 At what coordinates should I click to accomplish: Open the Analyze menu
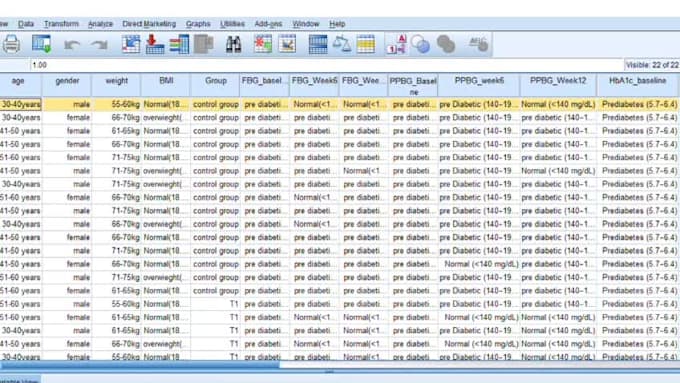point(100,24)
